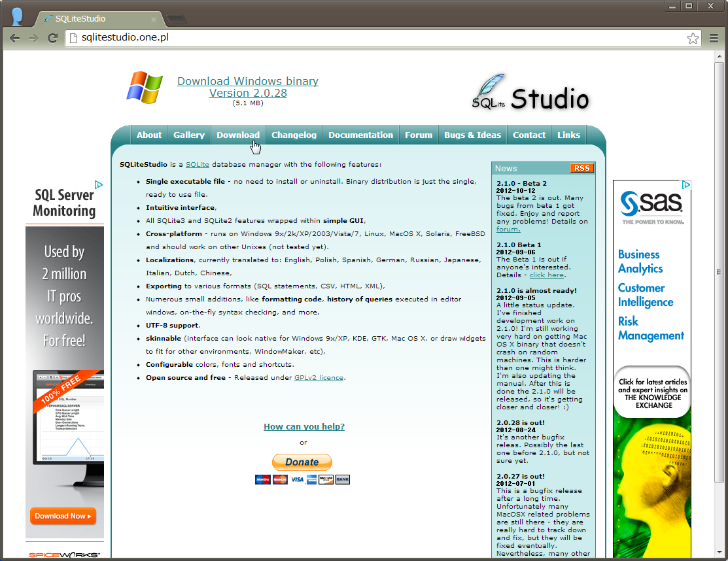Close the SQLiteStudio browser tab
The height and width of the screenshot is (561, 728).
pyautogui.click(x=154, y=19)
